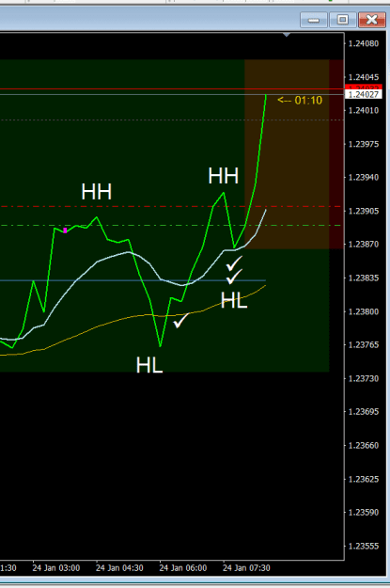Click price level 1.23625 on the axis
390x588 pixels.
pos(364,479)
